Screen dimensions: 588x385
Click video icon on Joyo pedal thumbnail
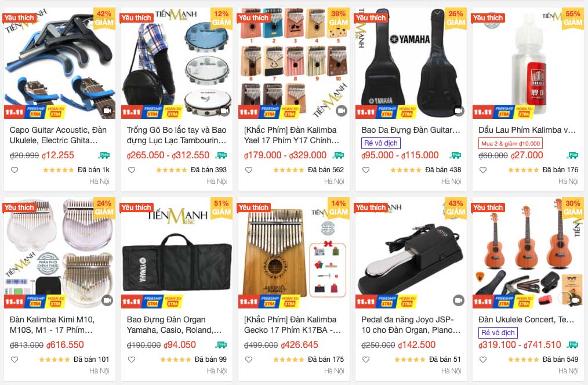click(x=459, y=300)
